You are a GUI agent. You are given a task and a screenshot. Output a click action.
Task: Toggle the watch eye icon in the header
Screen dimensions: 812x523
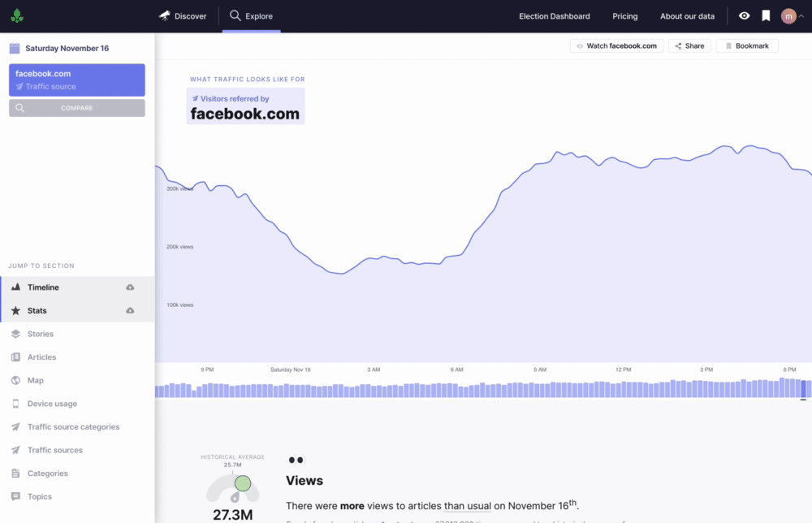[x=744, y=15]
